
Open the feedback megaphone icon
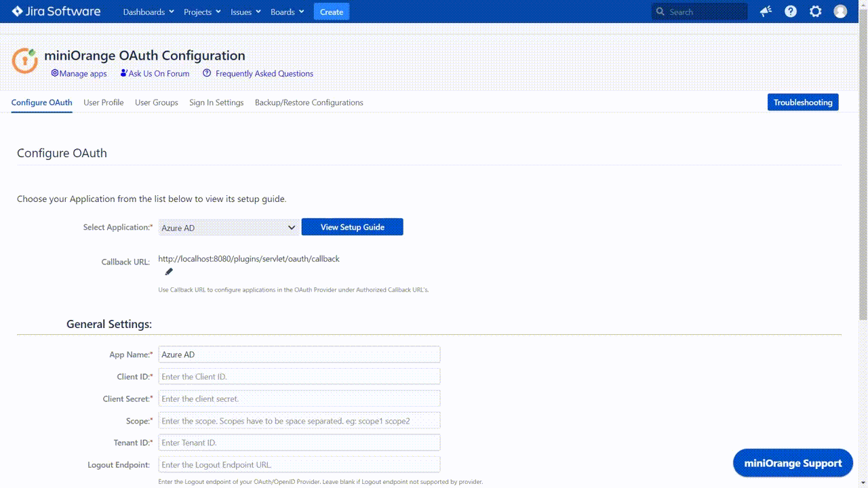pos(766,12)
